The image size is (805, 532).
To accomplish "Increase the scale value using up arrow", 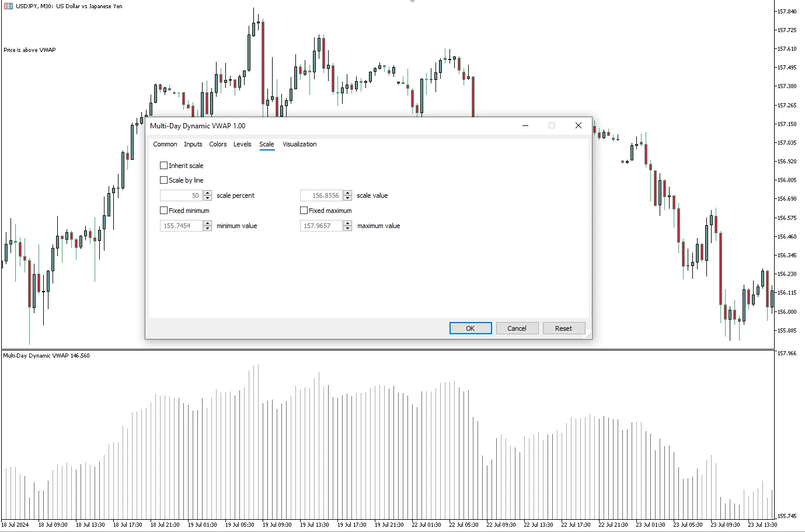I will [x=347, y=193].
